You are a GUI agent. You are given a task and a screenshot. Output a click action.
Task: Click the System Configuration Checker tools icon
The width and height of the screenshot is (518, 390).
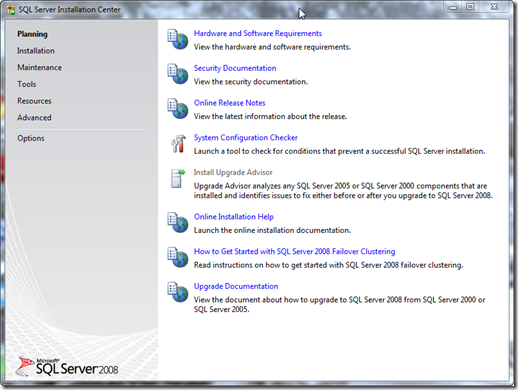(x=178, y=144)
